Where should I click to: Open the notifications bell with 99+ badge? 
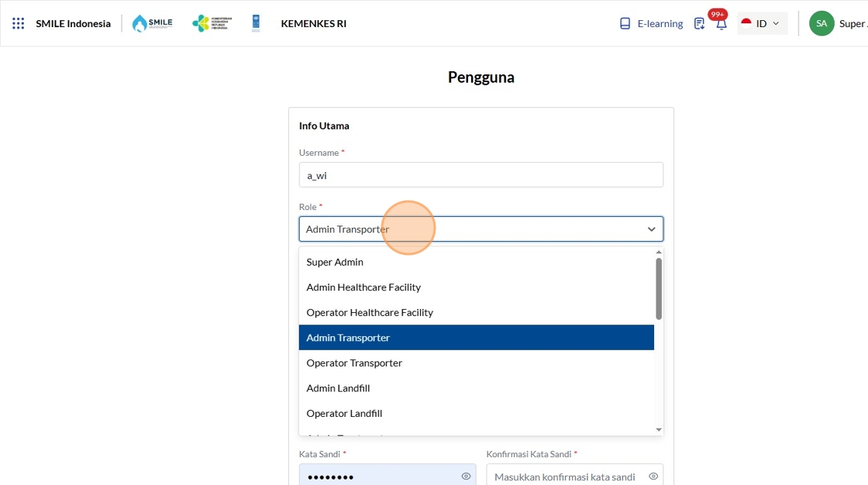tap(721, 24)
